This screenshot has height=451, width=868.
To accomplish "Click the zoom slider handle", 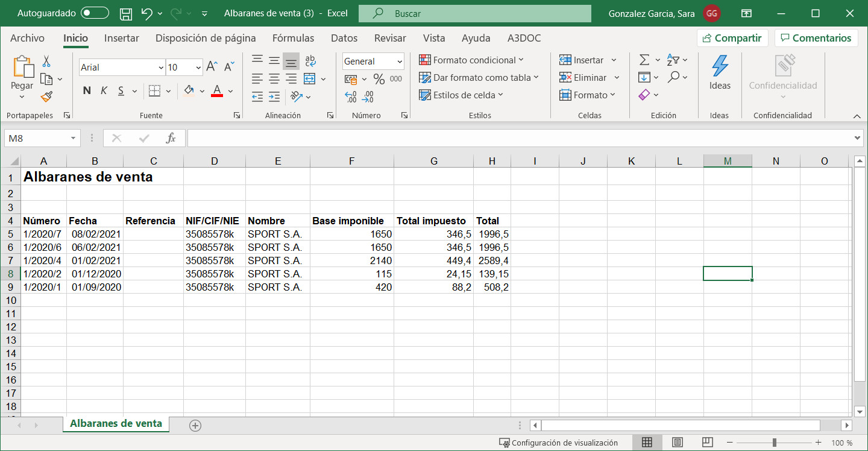I will coord(775,443).
